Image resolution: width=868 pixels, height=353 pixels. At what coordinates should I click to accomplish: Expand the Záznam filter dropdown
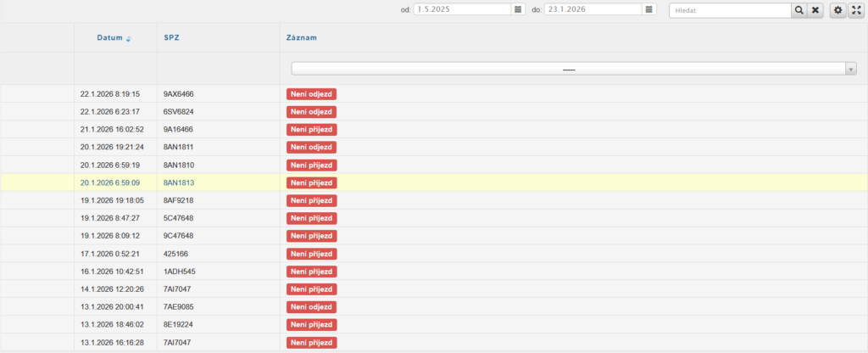[x=568, y=69]
